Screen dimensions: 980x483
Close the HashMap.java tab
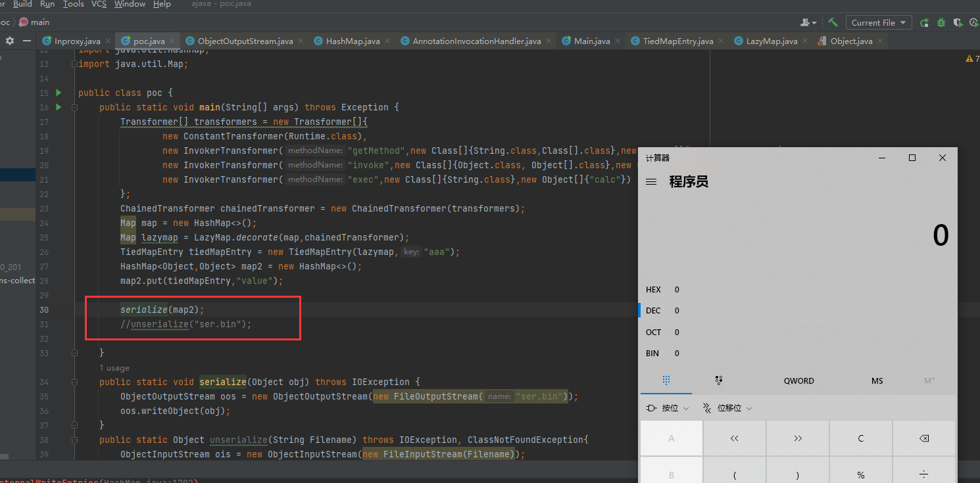[x=387, y=41]
